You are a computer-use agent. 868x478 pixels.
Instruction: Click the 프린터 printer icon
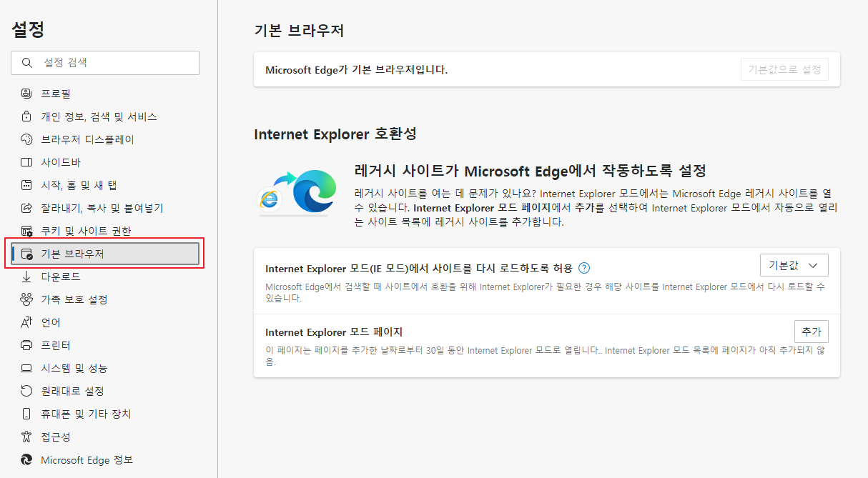point(27,345)
